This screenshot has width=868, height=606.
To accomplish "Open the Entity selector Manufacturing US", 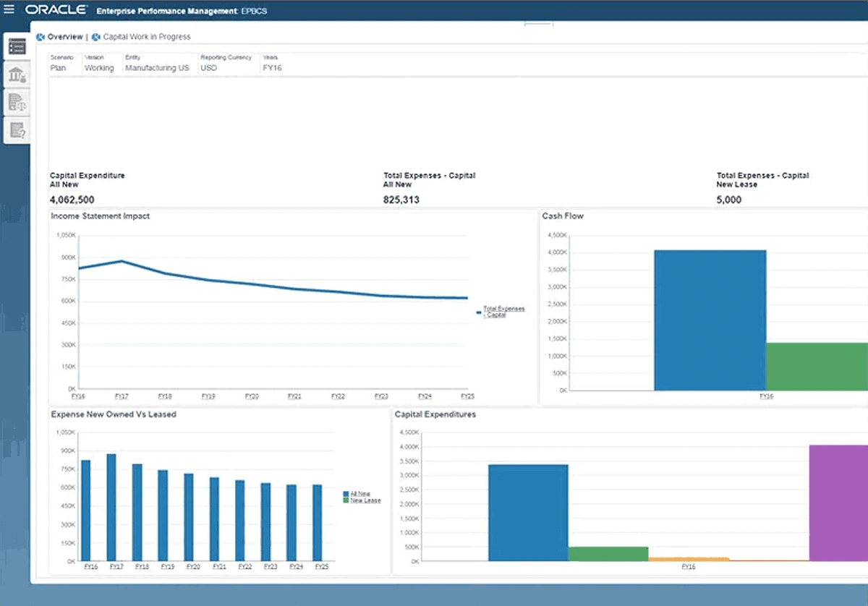I will [157, 68].
